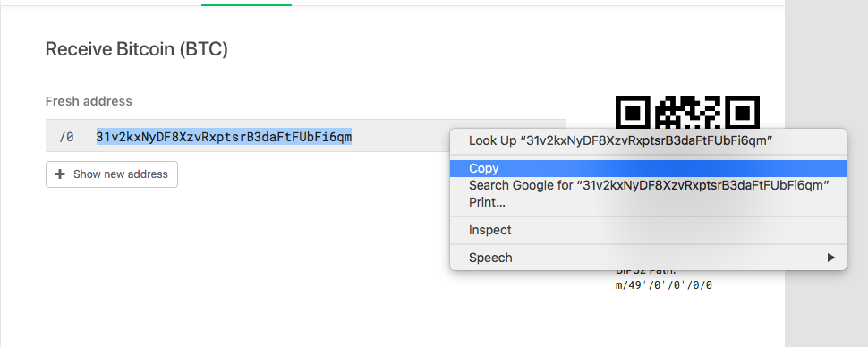Screen dimensions: 868x347
Task: Expand the Speech submenu arrow
Action: pos(830,258)
